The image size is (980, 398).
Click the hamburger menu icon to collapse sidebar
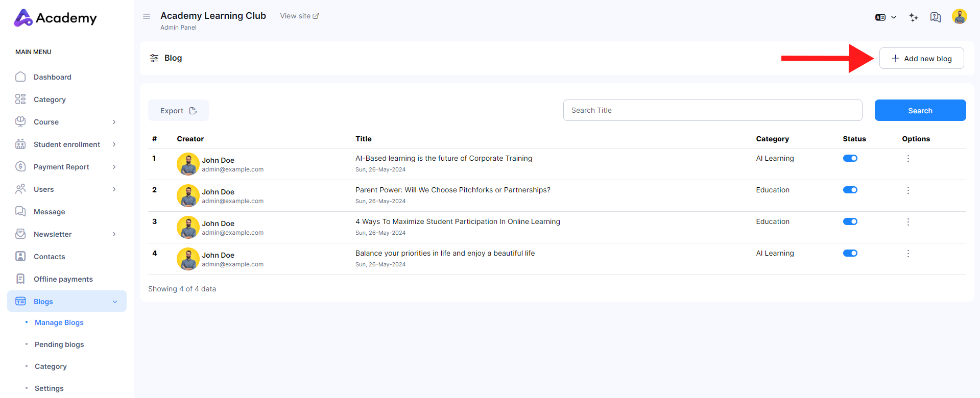(147, 16)
